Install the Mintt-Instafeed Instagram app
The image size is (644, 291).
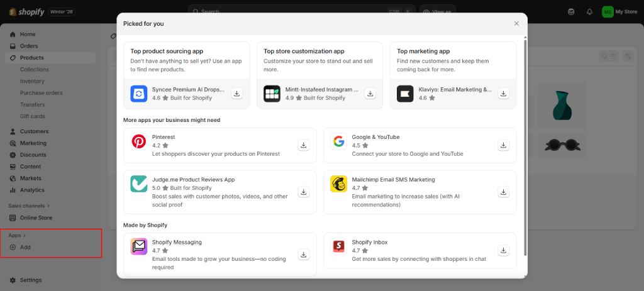[370, 94]
